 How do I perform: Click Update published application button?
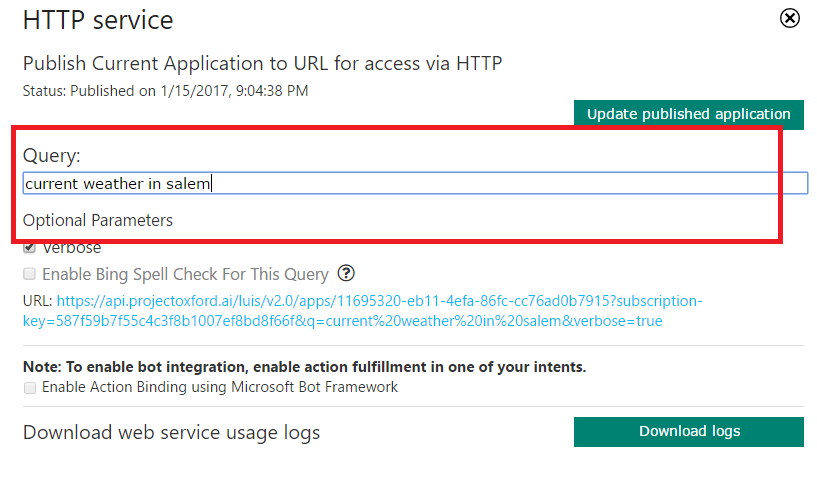coord(688,114)
